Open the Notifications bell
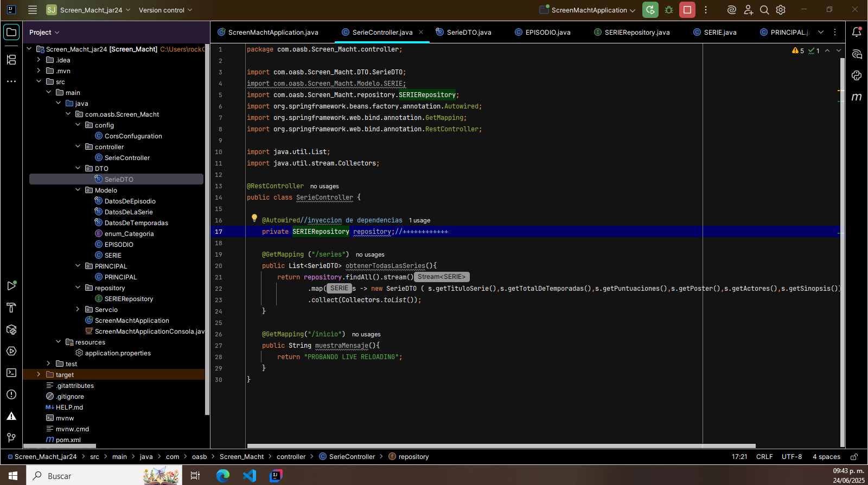868x485 pixels. [857, 32]
